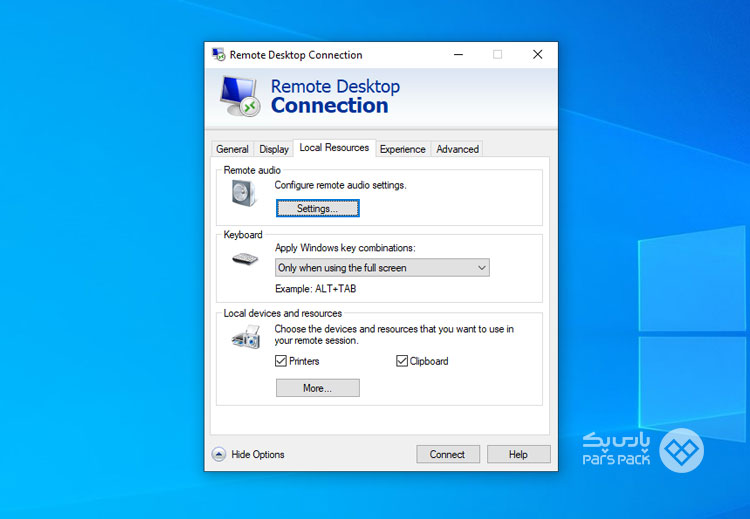The height and width of the screenshot is (519, 750).
Task: Open More local devices button
Action: point(318,388)
